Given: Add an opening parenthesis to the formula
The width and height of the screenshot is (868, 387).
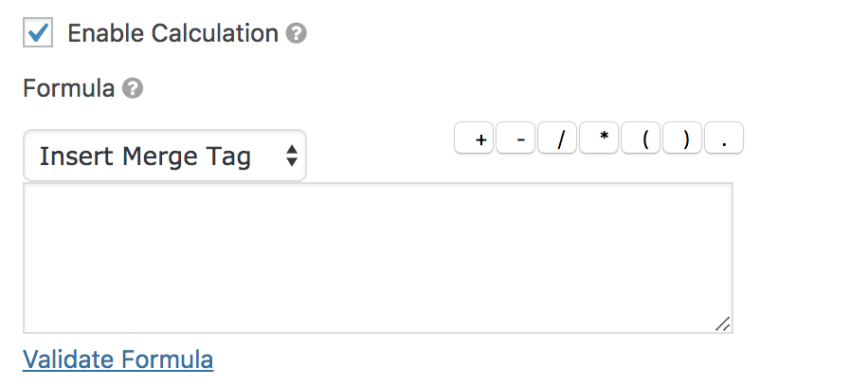Looking at the screenshot, I should [641, 138].
